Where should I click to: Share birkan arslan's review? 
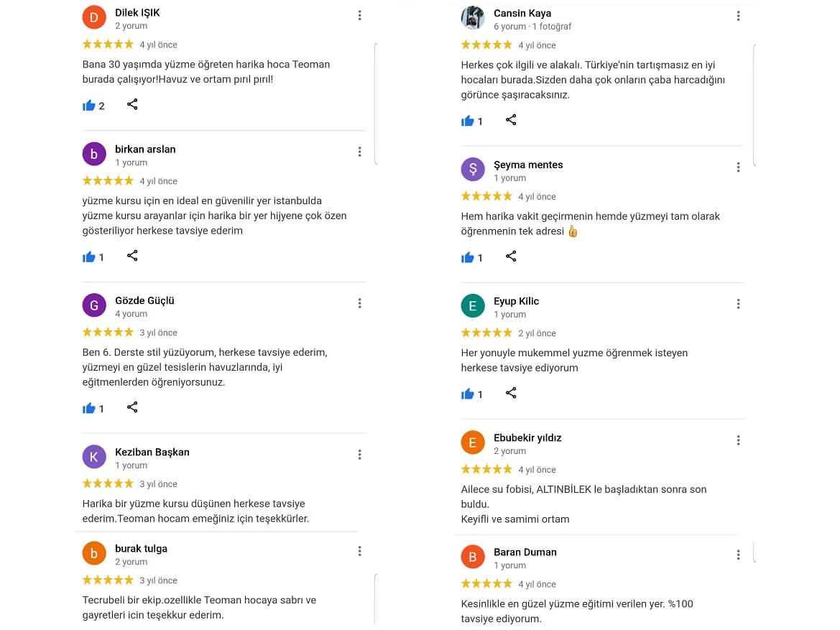pos(132,256)
